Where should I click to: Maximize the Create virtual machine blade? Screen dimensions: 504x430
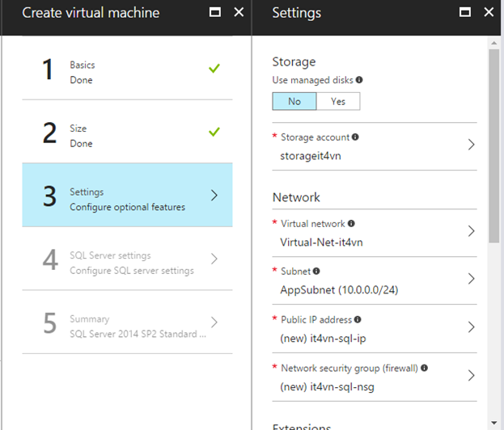pyautogui.click(x=214, y=12)
